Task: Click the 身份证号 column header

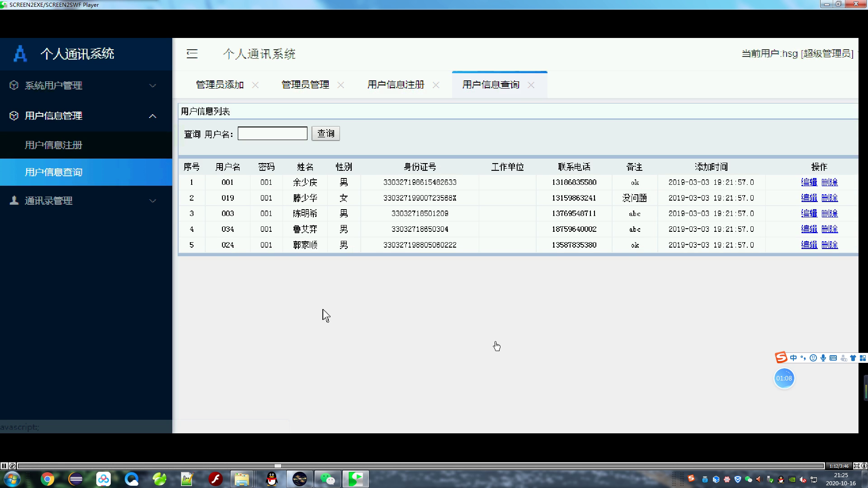Action: click(420, 167)
